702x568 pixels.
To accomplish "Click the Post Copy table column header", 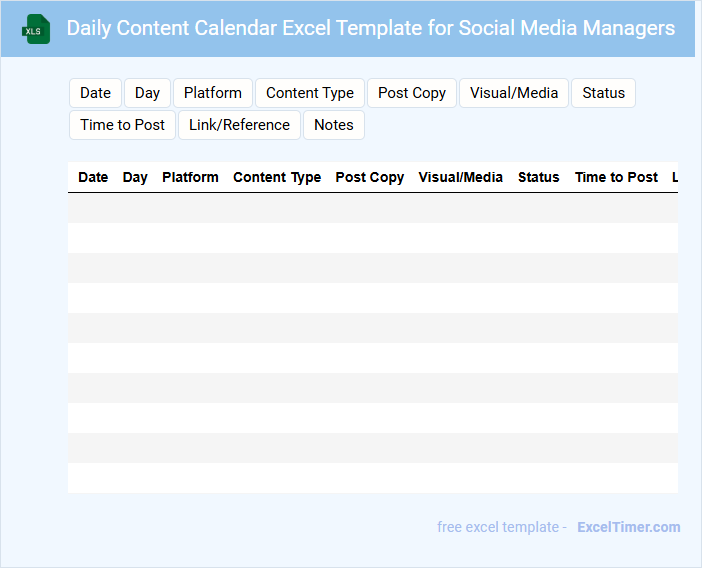I will point(370,177).
